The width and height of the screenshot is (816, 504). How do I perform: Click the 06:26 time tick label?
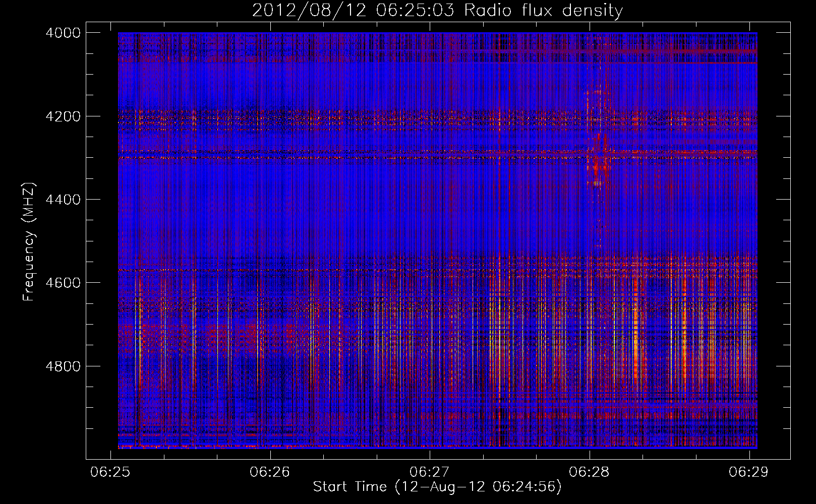270,472
